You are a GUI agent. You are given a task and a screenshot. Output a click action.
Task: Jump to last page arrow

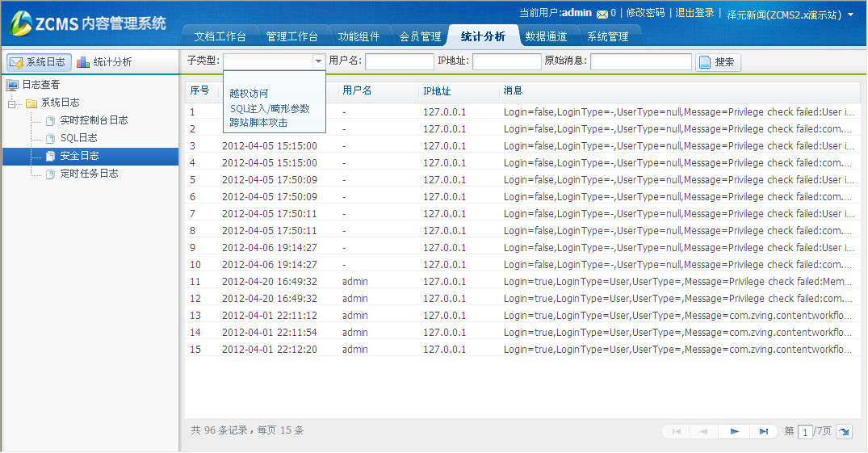763,432
